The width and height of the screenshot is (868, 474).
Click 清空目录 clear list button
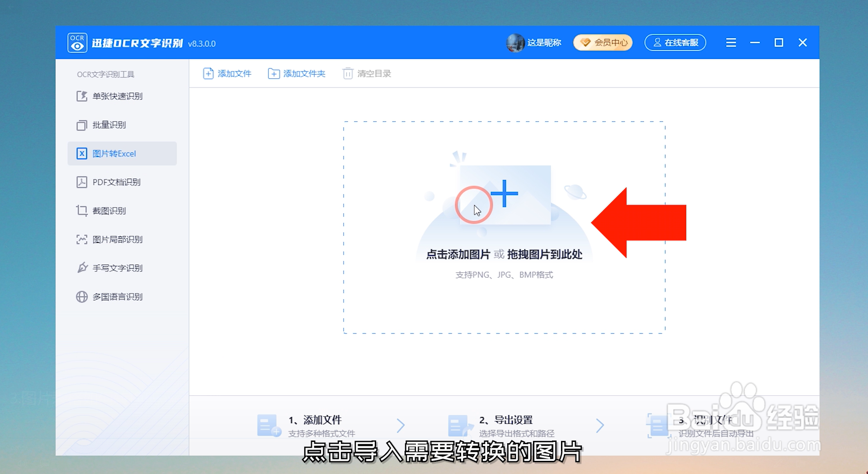pyautogui.click(x=367, y=73)
